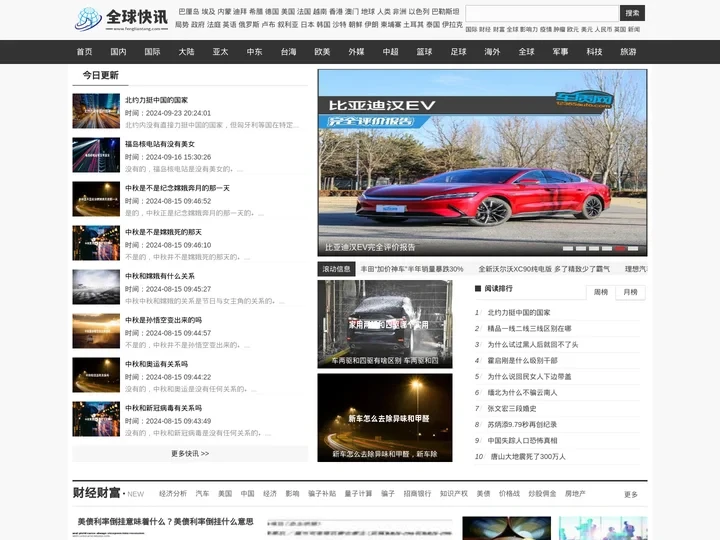Open the 足球 nav menu item

[x=458, y=52]
